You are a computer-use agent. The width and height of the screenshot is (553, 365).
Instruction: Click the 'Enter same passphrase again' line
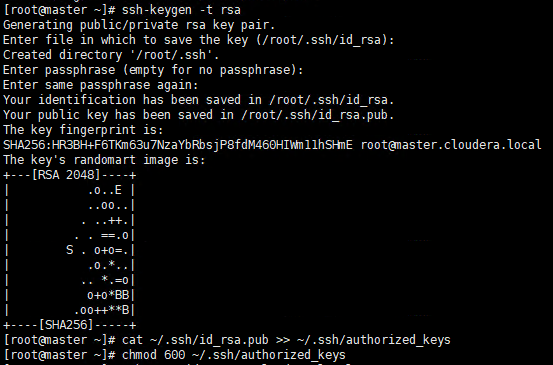pyautogui.click(x=101, y=85)
